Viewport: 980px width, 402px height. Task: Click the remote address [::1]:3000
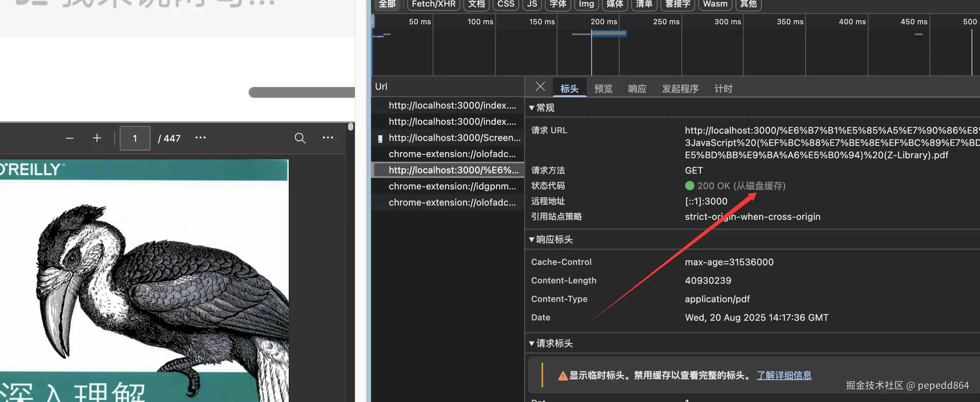tap(706, 201)
